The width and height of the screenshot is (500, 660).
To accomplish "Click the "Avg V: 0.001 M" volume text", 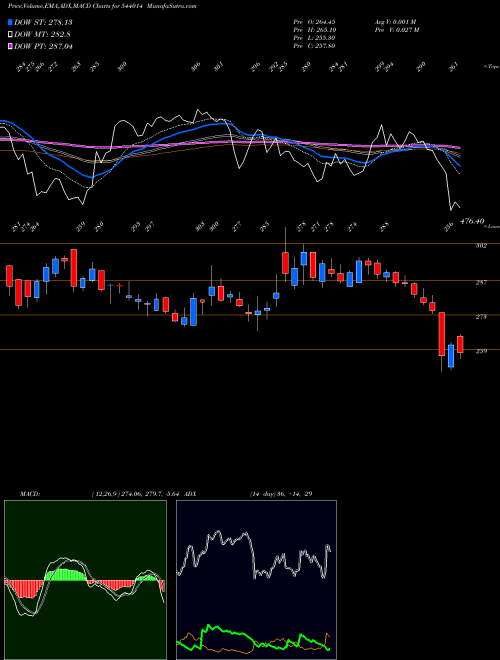I will (396, 21).
